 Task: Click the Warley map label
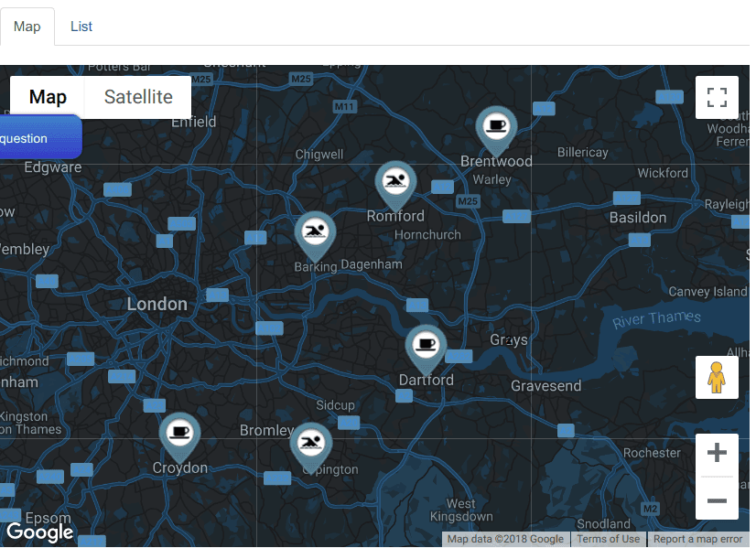(x=491, y=180)
